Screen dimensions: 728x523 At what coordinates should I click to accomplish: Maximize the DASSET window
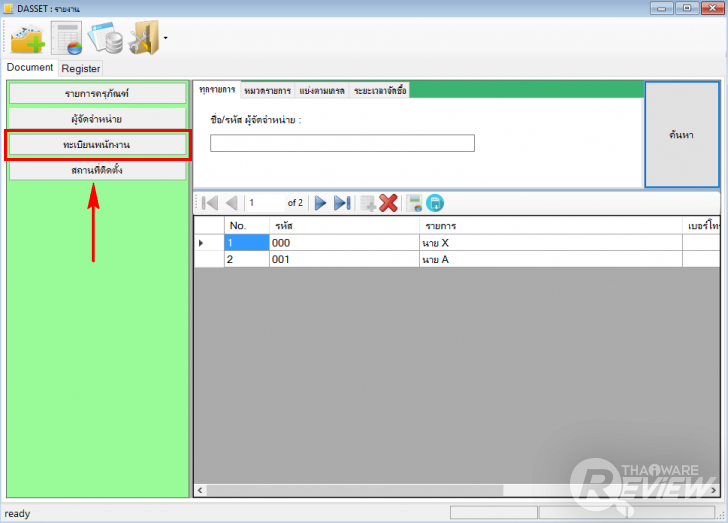[x=687, y=8]
